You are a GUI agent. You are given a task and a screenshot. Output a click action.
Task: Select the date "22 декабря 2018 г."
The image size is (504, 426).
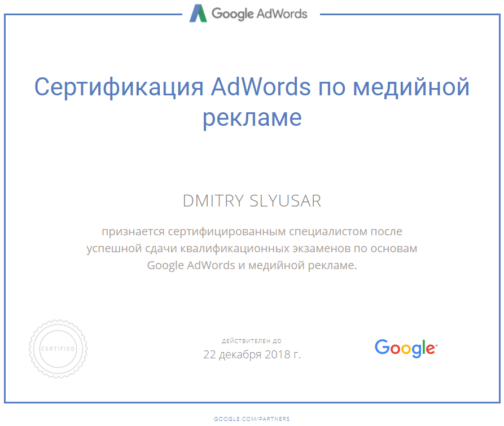pyautogui.click(x=252, y=355)
